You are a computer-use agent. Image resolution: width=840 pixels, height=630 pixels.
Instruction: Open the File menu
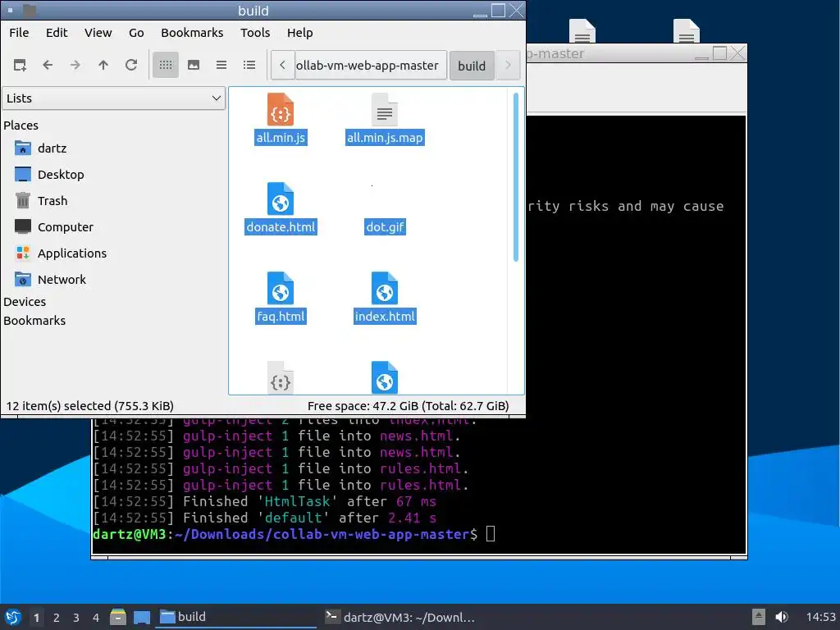(x=20, y=33)
